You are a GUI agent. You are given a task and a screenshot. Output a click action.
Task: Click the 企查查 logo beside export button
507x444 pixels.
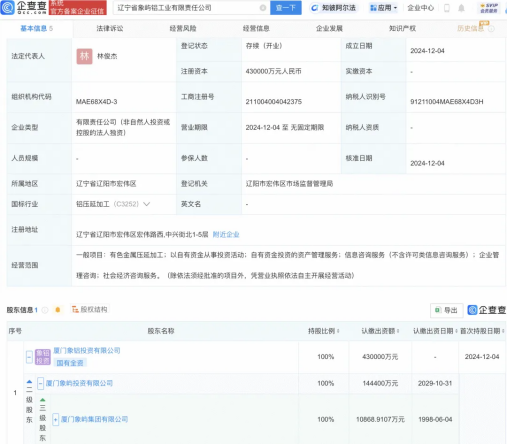coord(486,310)
